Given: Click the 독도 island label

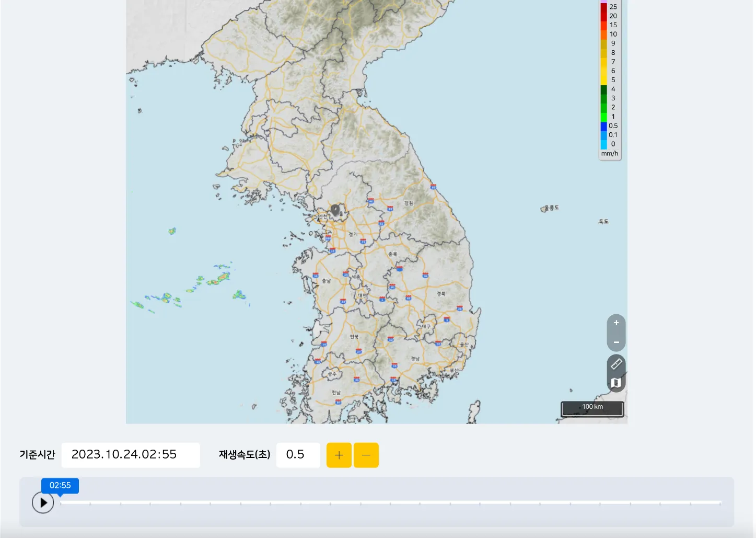Looking at the screenshot, I should click(x=603, y=222).
